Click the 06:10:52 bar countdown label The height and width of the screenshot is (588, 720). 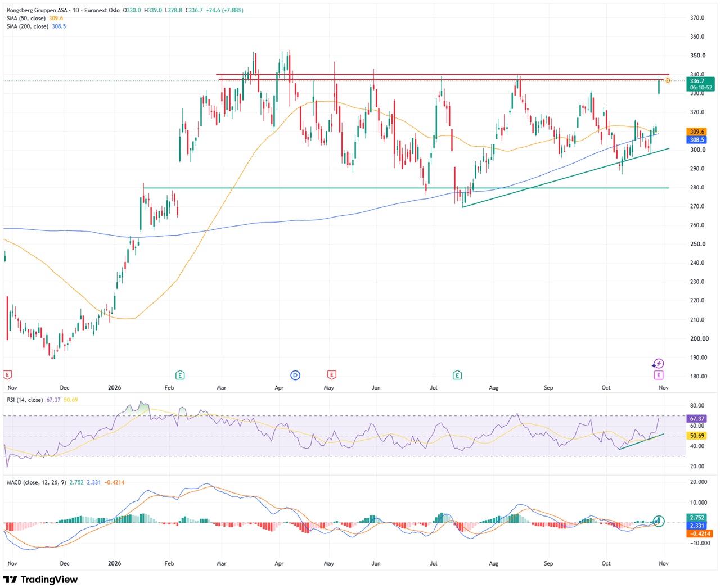coord(701,88)
